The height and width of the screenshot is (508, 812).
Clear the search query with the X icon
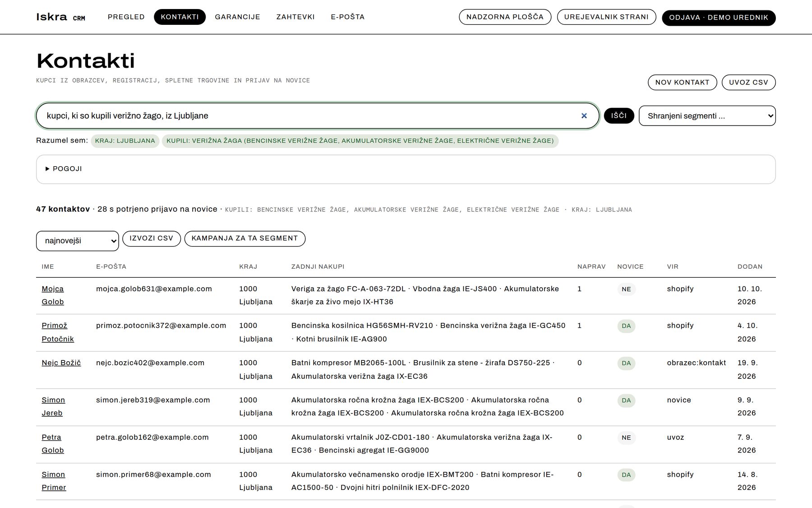pyautogui.click(x=584, y=116)
